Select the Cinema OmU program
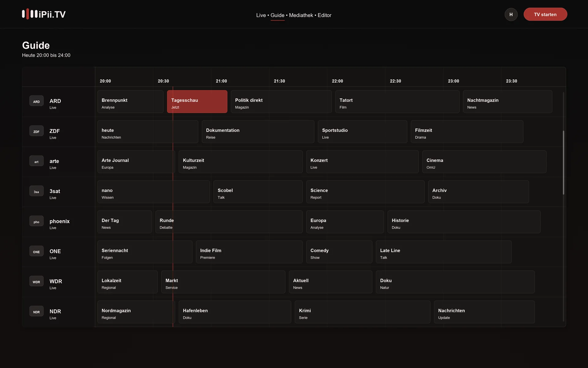 coord(484,162)
